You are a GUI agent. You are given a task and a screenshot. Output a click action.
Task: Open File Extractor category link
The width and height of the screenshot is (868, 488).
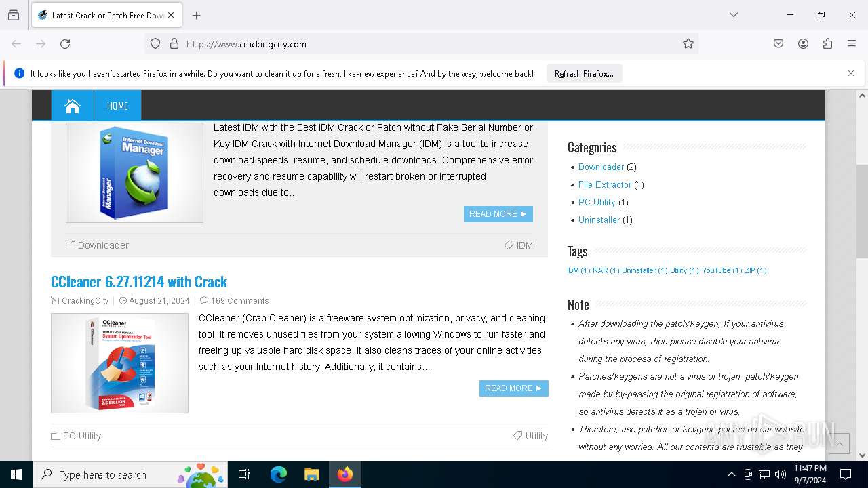tap(605, 184)
